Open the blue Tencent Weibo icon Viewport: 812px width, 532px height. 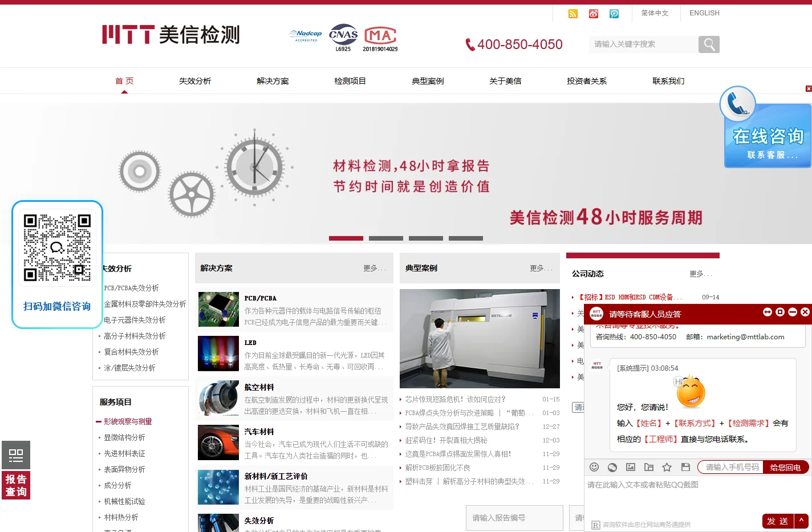(614, 14)
